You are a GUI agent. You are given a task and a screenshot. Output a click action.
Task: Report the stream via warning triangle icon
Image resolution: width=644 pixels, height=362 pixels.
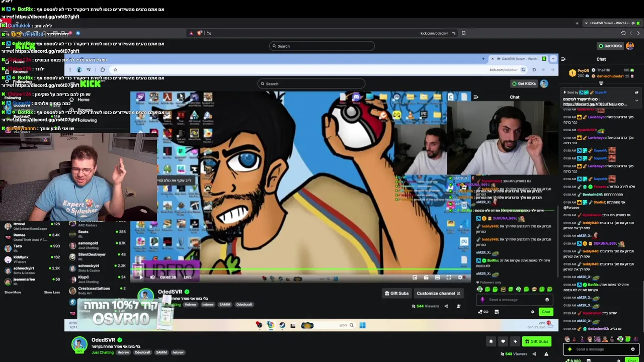pyautogui.click(x=546, y=354)
